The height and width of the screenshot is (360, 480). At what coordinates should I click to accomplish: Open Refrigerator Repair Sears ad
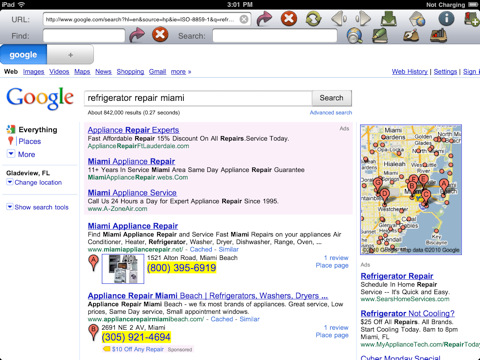tap(397, 276)
